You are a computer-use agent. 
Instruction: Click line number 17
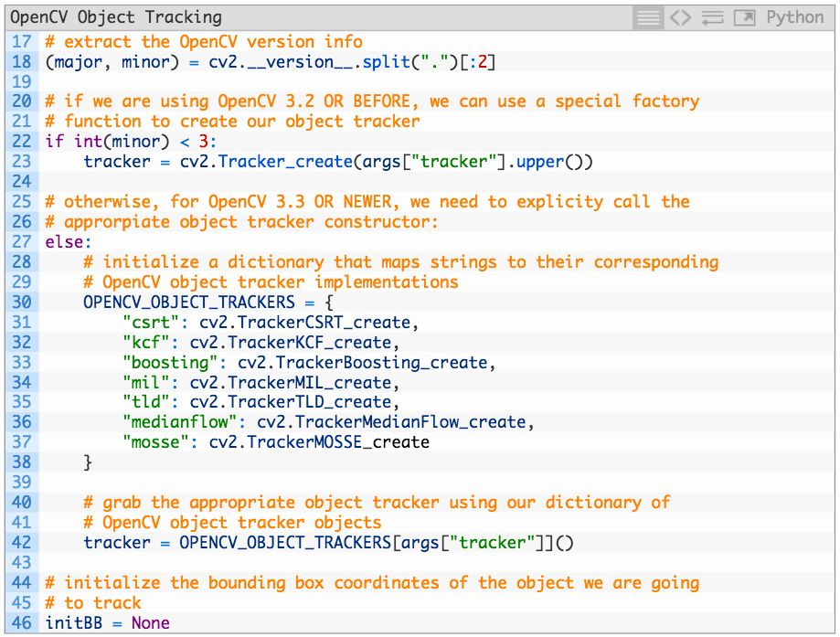tap(21, 42)
